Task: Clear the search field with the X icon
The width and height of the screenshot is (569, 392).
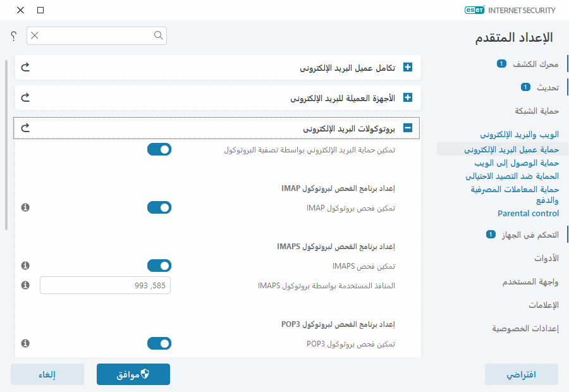Action: click(x=35, y=36)
